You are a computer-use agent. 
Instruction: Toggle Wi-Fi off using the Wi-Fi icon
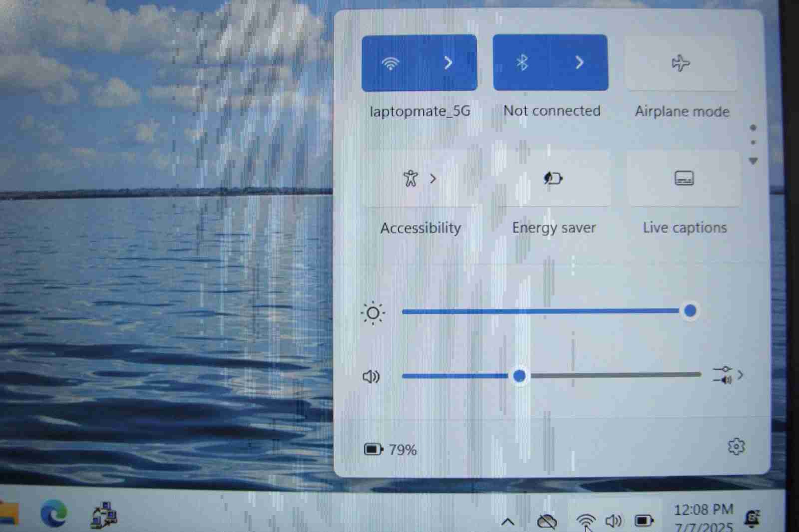(x=391, y=63)
